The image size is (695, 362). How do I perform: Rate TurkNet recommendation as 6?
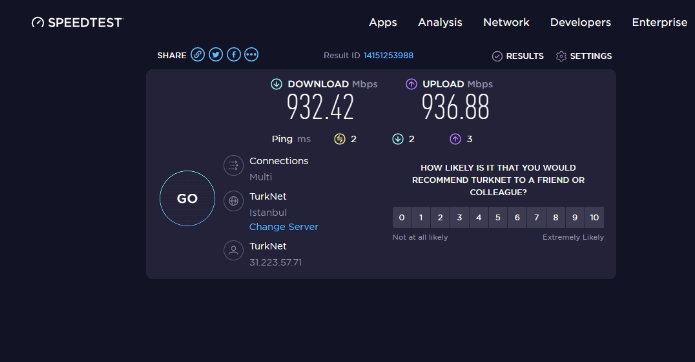517,218
